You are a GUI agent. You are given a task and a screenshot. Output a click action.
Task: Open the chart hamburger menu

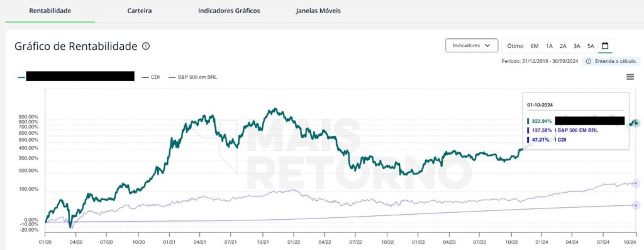pyautogui.click(x=630, y=77)
